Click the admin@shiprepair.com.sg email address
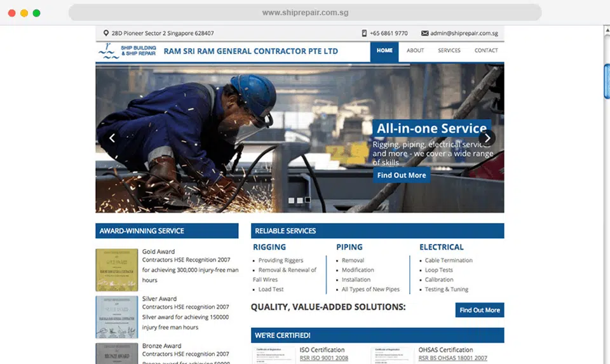This screenshot has height=364, width=610. (x=464, y=34)
